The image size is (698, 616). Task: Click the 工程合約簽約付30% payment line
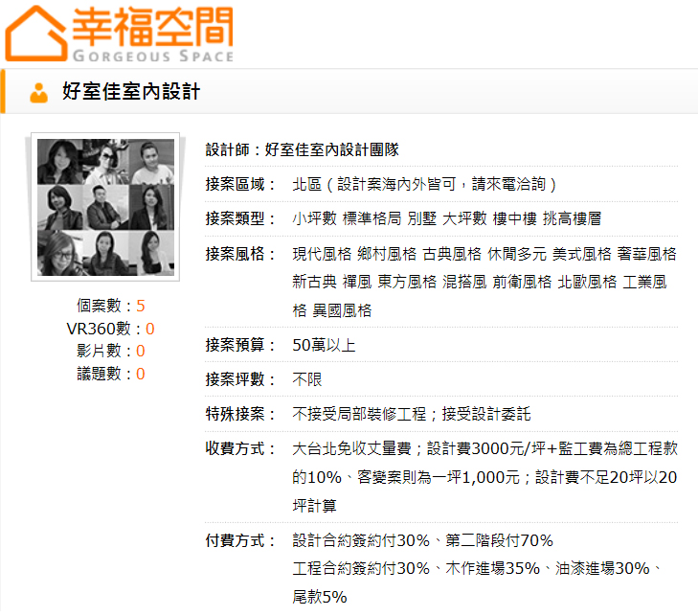point(361,568)
